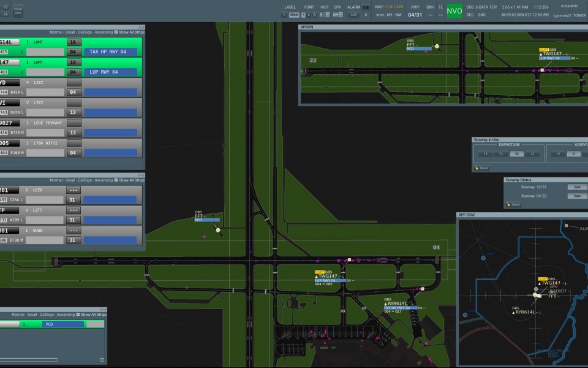
Task: Click DUPE tag on main map TWG147 label
Action: coord(319,272)
